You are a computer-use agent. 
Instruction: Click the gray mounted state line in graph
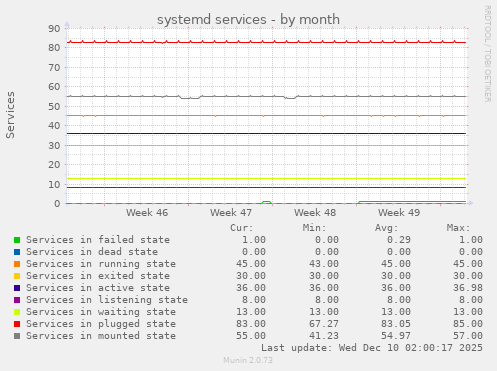pos(267,96)
